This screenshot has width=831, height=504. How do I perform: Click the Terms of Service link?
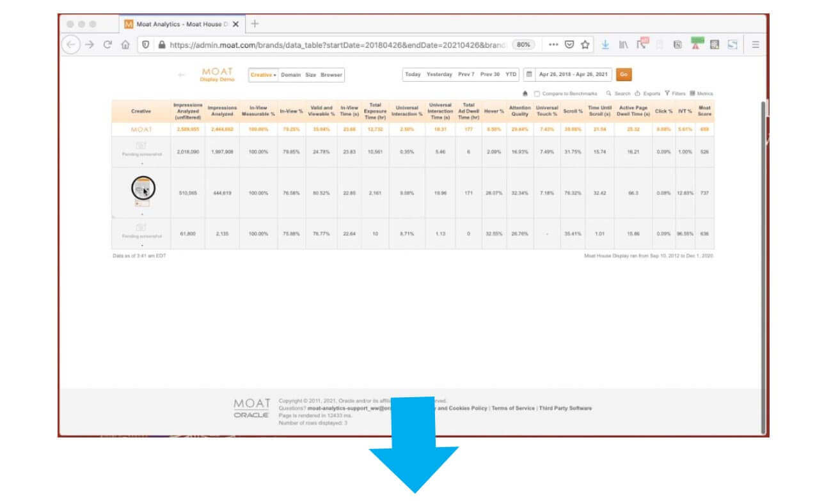(514, 408)
